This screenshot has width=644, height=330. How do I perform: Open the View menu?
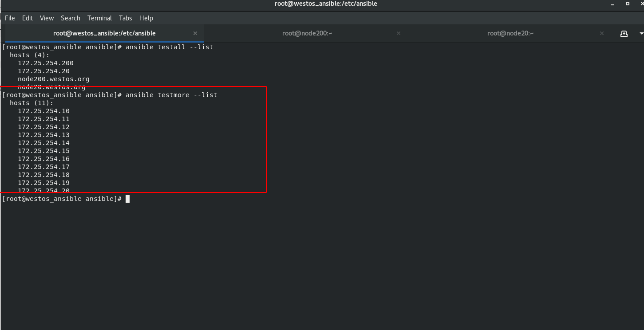pos(47,18)
